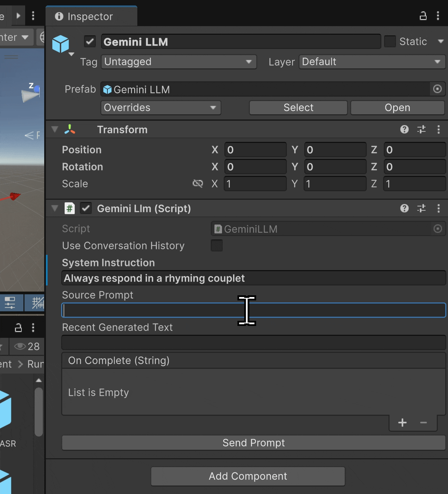Open the Layer dropdown showing Default
448x494 pixels.
pyautogui.click(x=372, y=62)
